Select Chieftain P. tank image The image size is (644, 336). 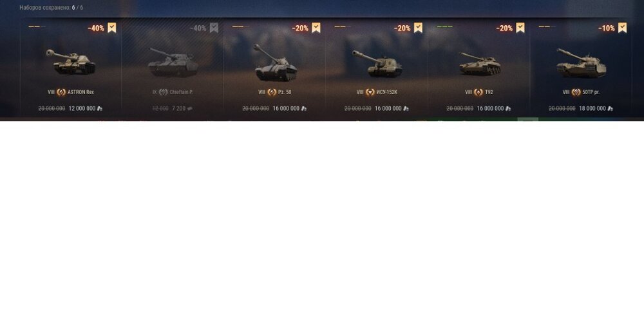tap(173, 63)
